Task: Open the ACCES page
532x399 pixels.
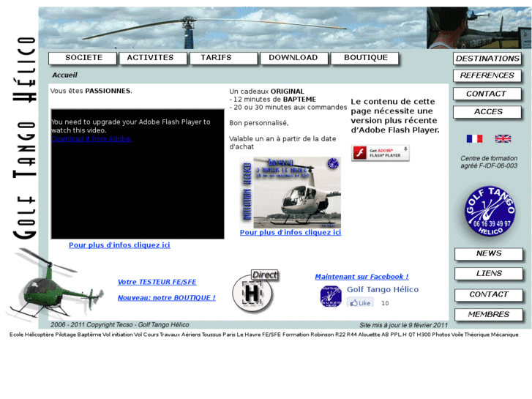Action: coord(487,112)
